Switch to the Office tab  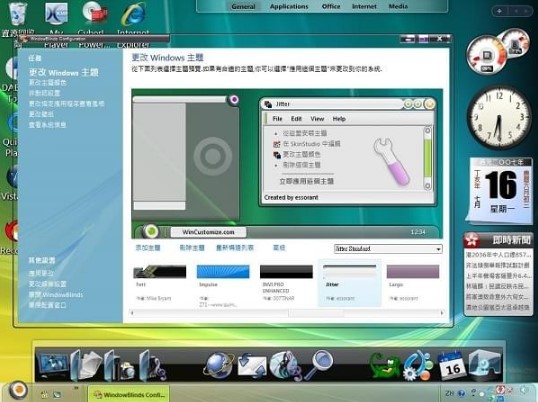(x=331, y=6)
